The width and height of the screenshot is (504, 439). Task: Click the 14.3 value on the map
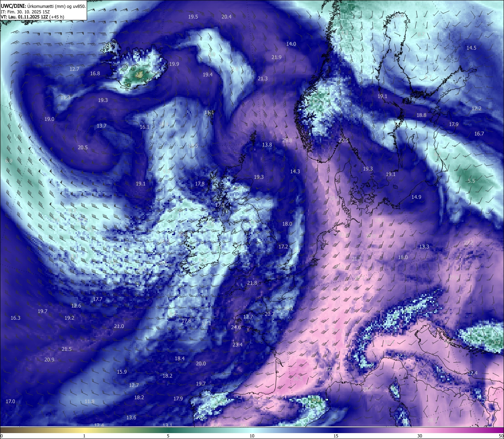(295, 172)
